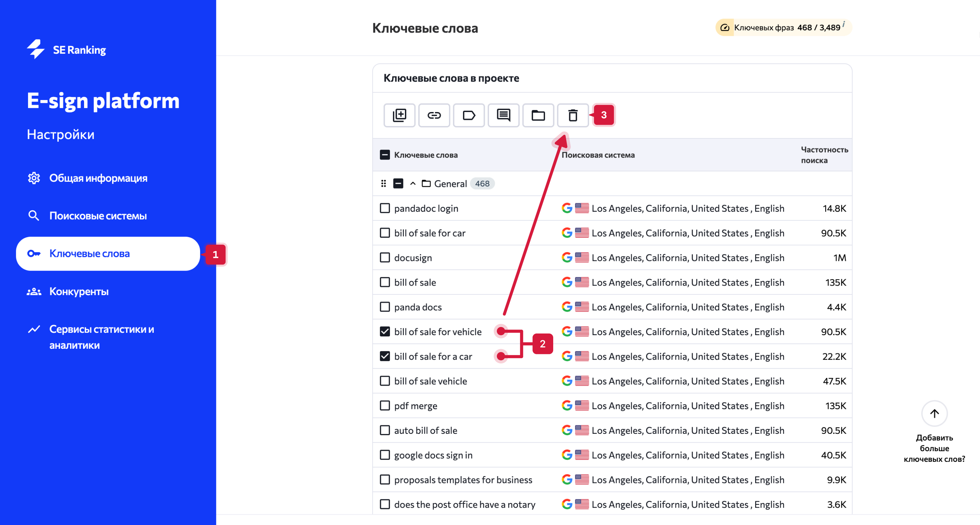
Task: Check the docusign keyword checkbox
Action: pos(385,258)
